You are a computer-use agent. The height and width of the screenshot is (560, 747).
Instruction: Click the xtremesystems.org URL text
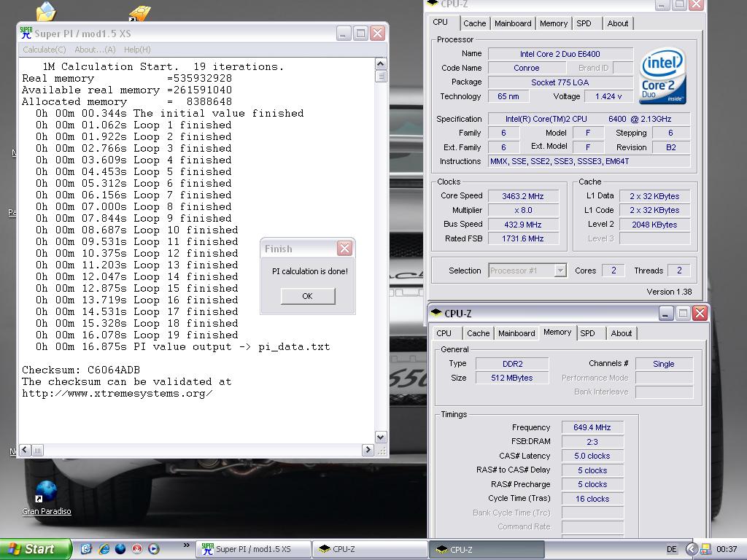[117, 393]
